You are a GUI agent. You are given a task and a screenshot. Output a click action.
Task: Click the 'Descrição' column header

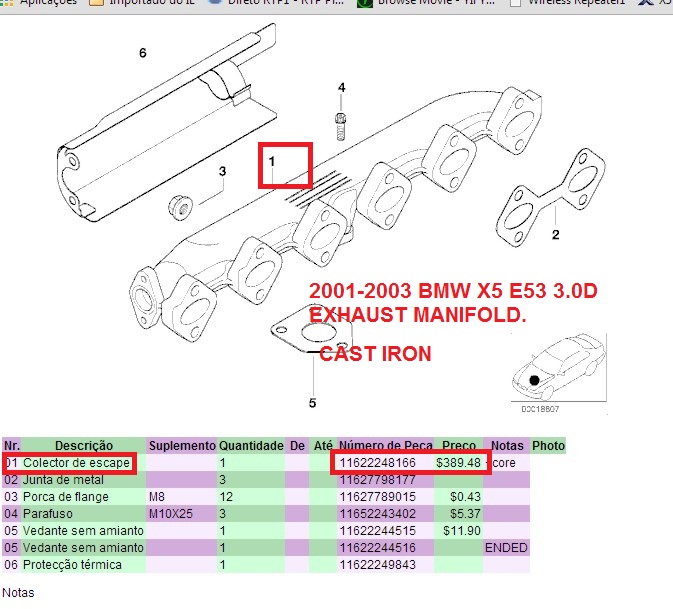pos(83,446)
